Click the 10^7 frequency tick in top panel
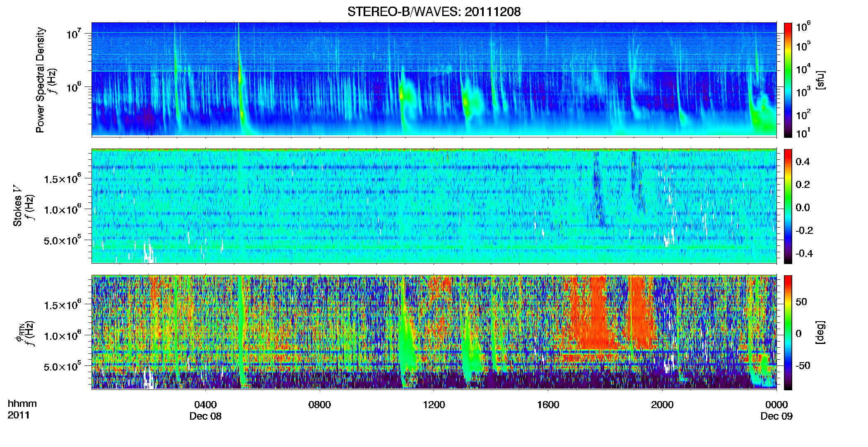868x447 pixels. (x=74, y=33)
